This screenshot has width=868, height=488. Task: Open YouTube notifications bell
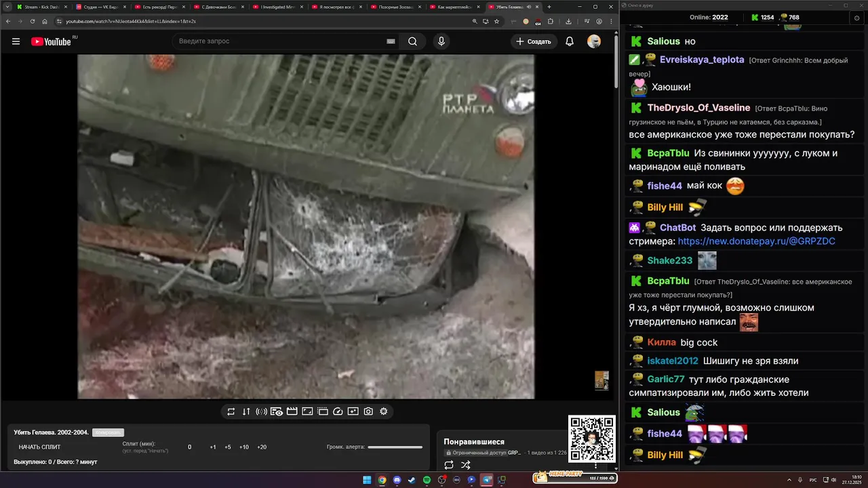[x=570, y=41]
